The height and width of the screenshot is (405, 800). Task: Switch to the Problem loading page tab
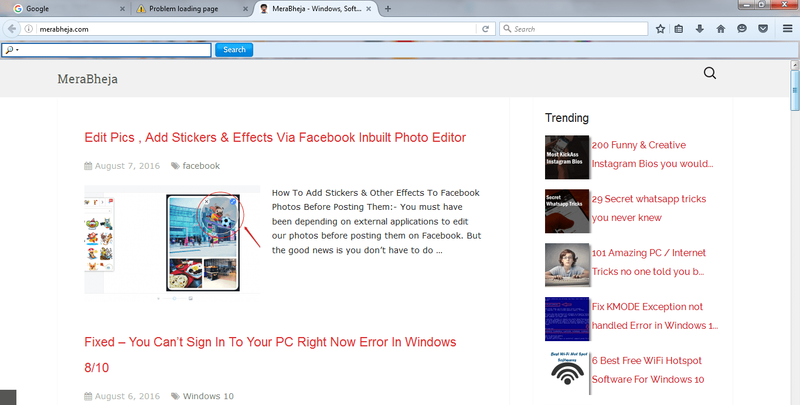(x=190, y=9)
